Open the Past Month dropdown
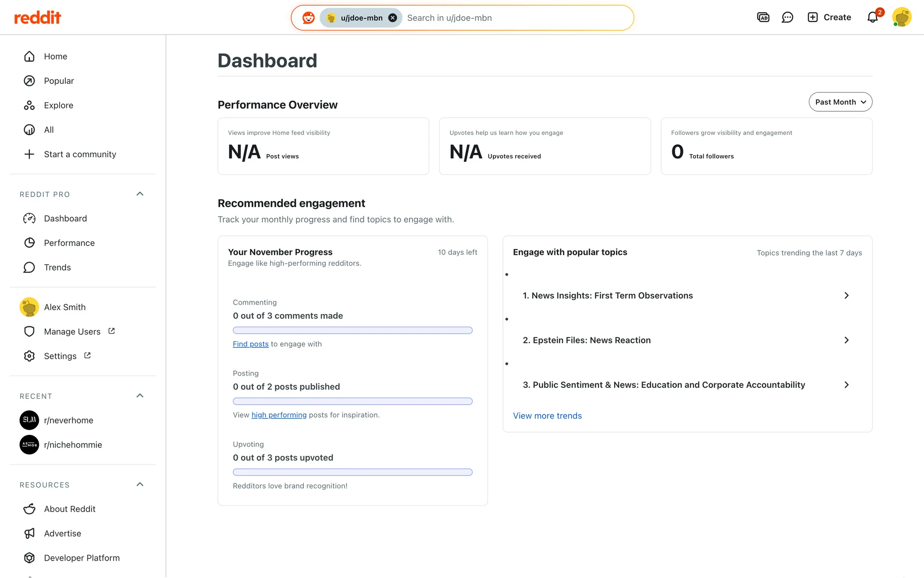This screenshot has height=578, width=924. (840, 102)
